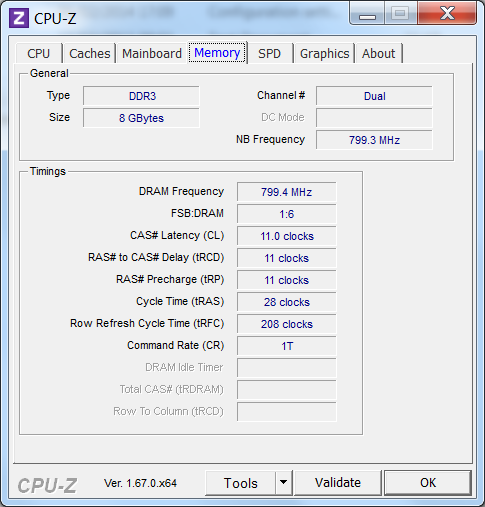This screenshot has height=507, width=485.
Task: Click the empty Total CAS# (tRDRAM) field
Action: (x=287, y=390)
